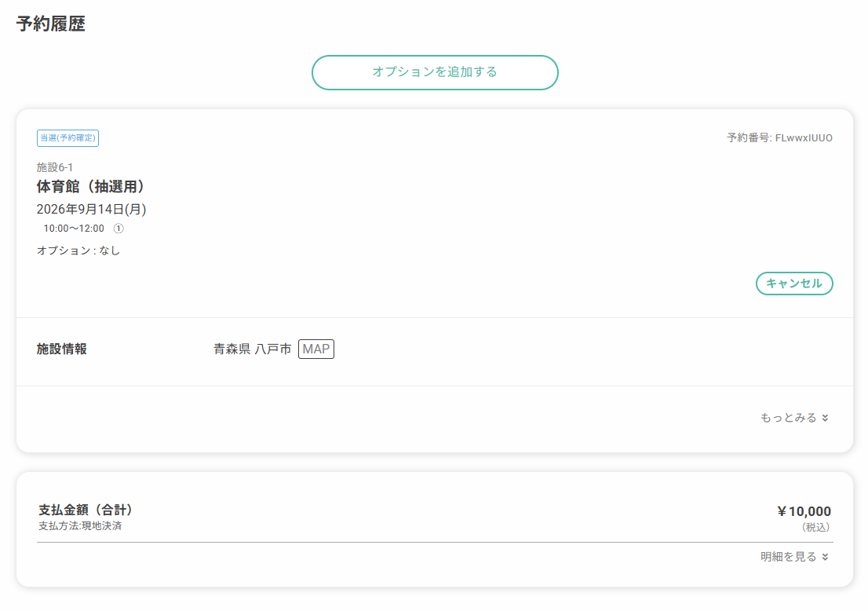Expand the もっとみる section
This screenshot has width=868, height=611.
(794, 418)
